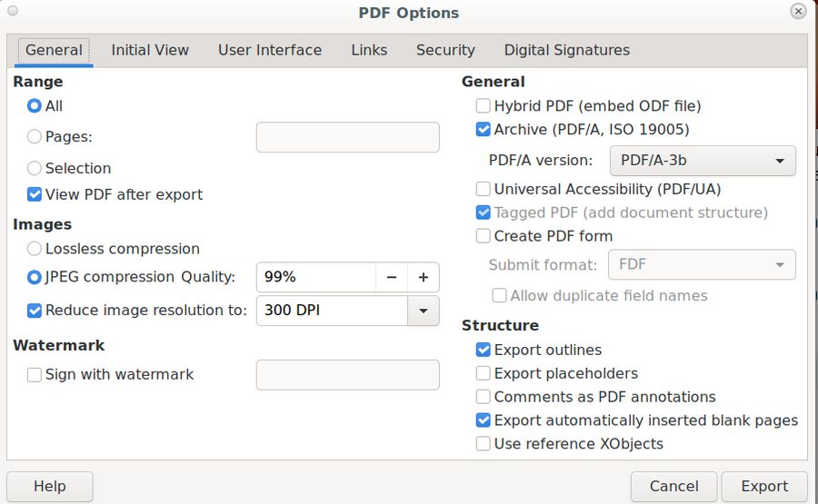Open the Digital Signatures tab
Viewport: 818px width, 504px height.
(566, 51)
